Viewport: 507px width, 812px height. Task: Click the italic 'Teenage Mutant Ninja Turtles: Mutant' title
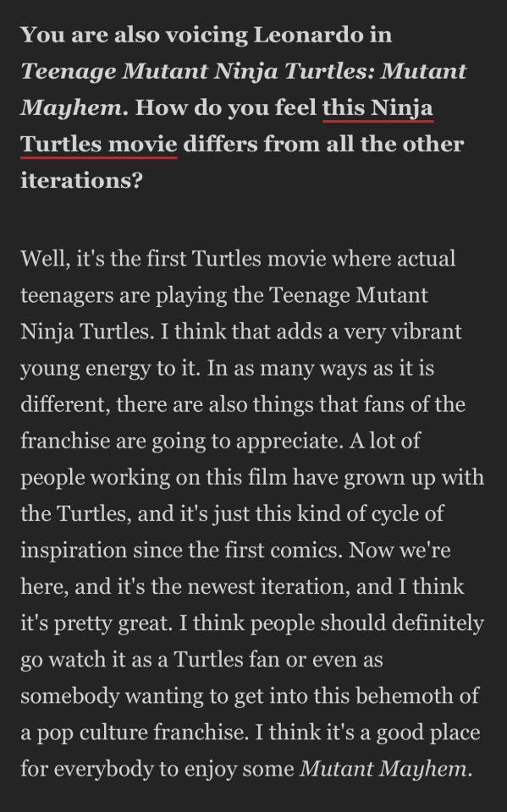tap(243, 71)
